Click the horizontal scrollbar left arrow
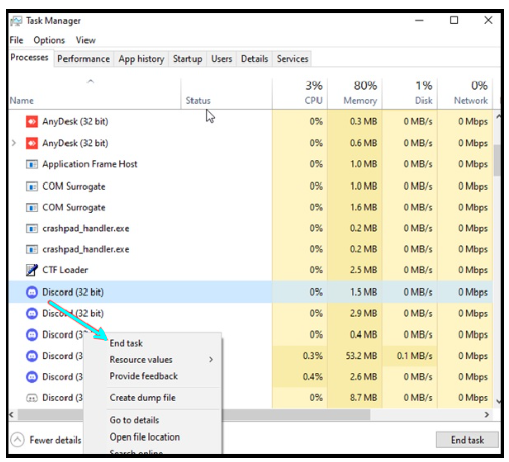 click(12, 415)
